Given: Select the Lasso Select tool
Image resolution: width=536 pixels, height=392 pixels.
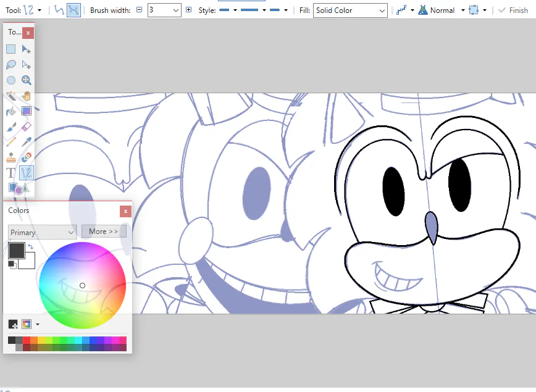Looking at the screenshot, I should point(11,65).
